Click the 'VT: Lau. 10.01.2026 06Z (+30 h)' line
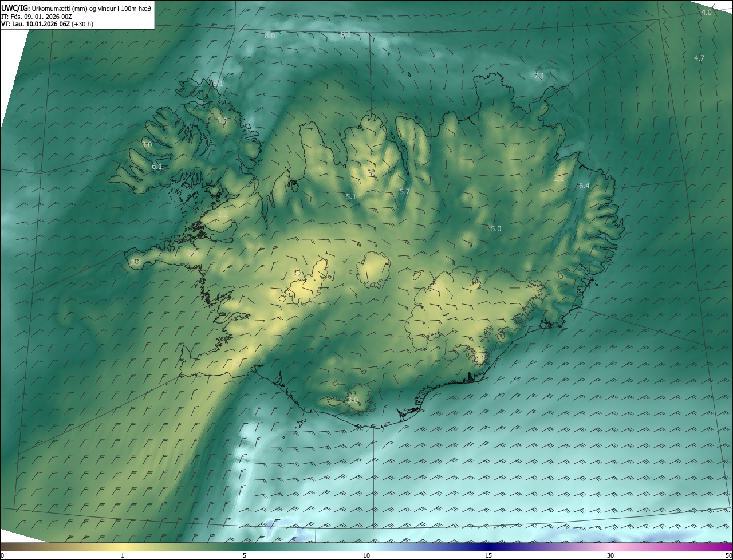The image size is (733, 560). [x=47, y=24]
